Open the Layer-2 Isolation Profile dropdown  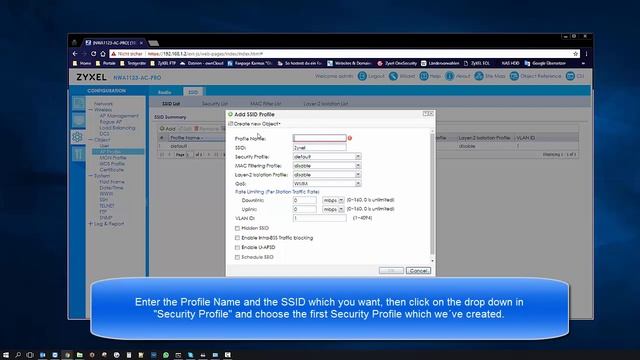coord(358,175)
